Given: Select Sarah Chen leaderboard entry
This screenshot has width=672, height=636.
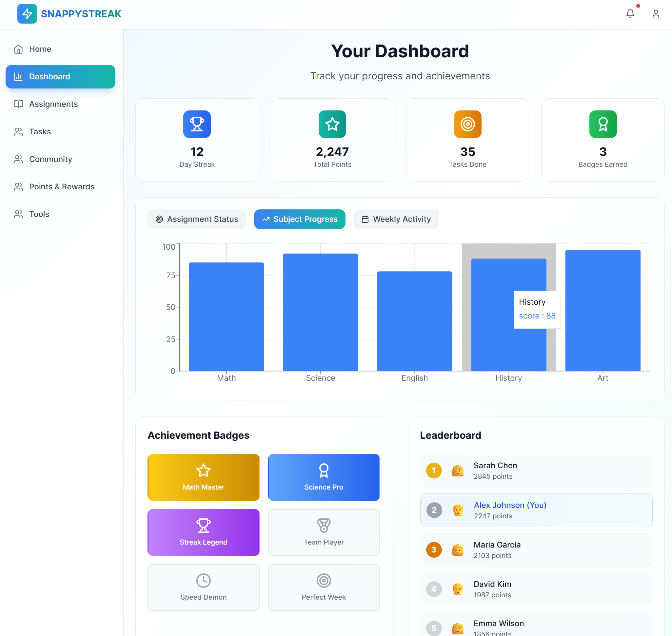Looking at the screenshot, I should click(x=536, y=470).
